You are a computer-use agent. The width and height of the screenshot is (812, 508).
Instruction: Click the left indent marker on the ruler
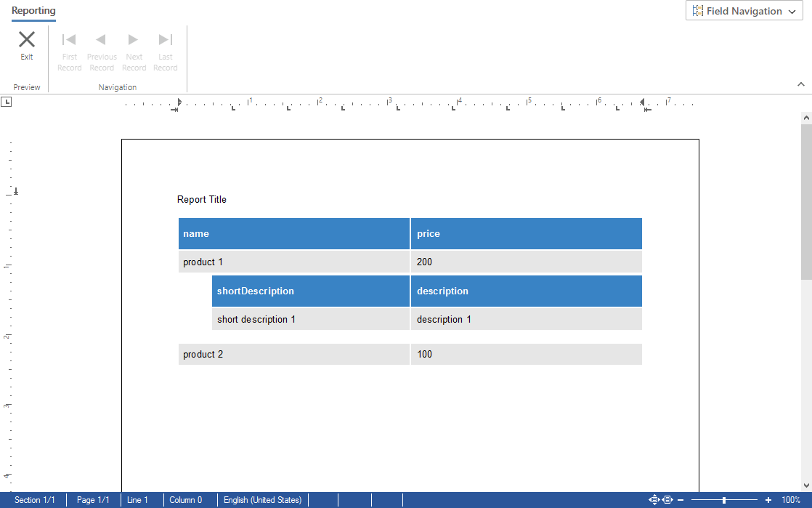[179, 102]
